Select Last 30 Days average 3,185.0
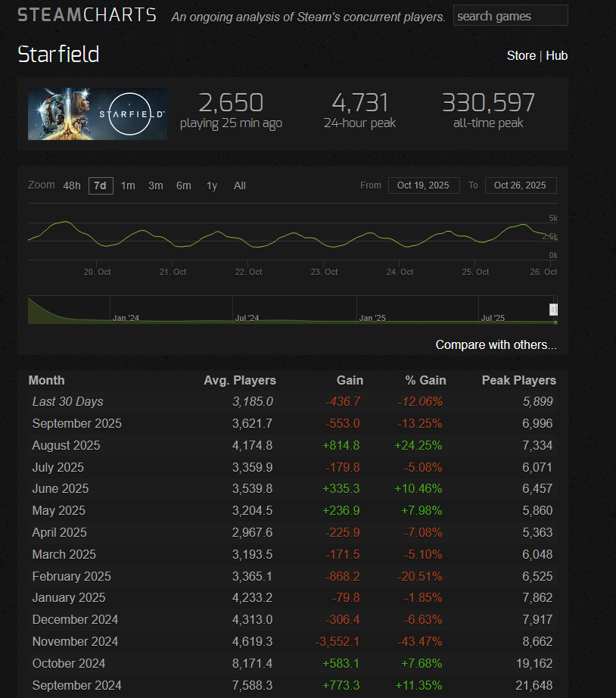The width and height of the screenshot is (616, 698). click(x=252, y=401)
